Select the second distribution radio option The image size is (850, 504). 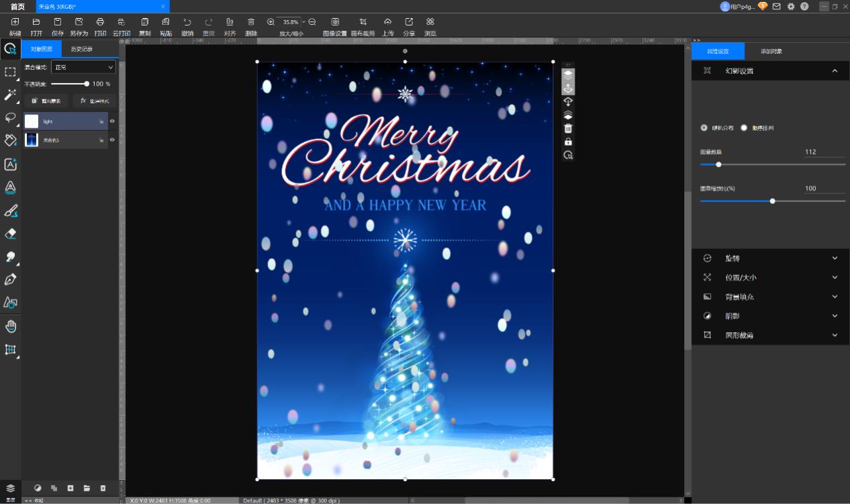coord(744,128)
